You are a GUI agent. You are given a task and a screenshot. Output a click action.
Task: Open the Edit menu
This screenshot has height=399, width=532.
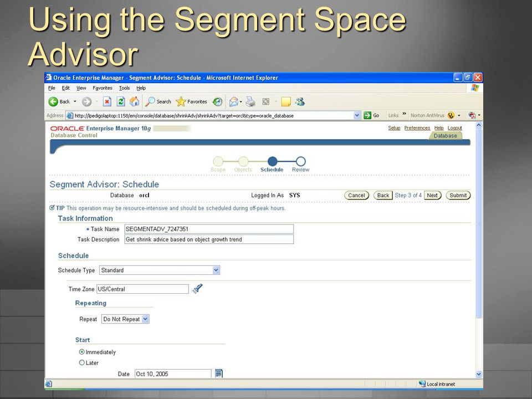[65, 88]
